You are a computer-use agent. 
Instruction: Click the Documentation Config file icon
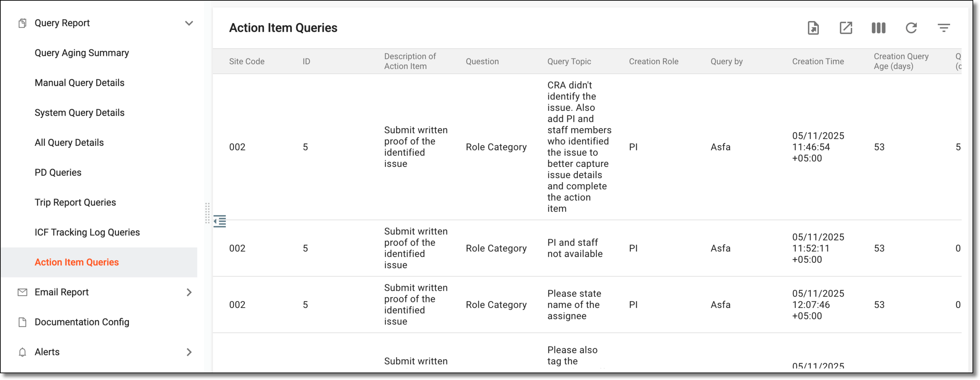click(22, 322)
